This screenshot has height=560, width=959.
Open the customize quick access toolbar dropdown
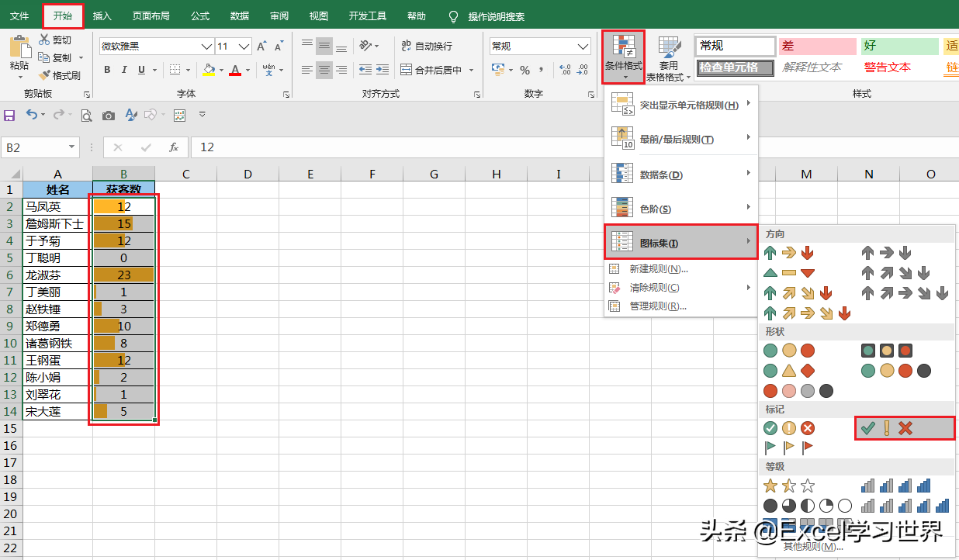tap(203, 115)
